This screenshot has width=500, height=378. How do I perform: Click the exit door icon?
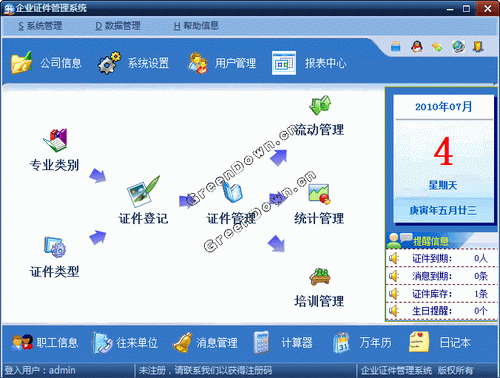(478, 46)
